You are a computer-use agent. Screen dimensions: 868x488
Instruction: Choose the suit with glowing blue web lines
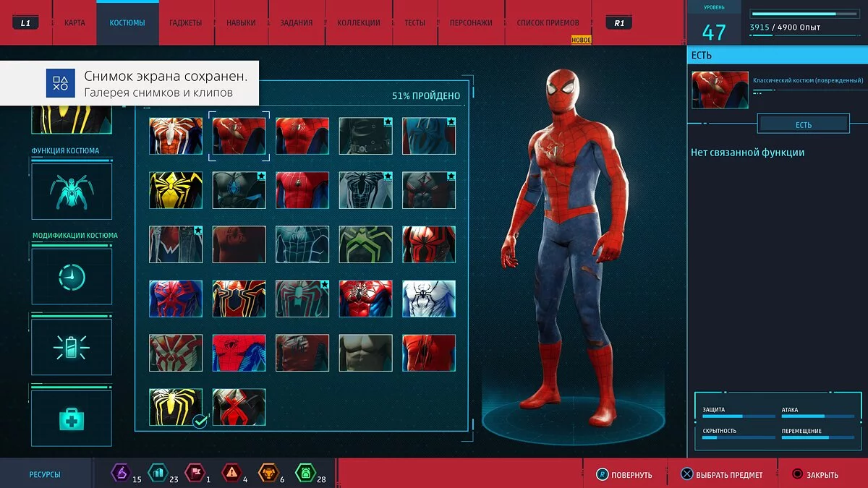[302, 244]
